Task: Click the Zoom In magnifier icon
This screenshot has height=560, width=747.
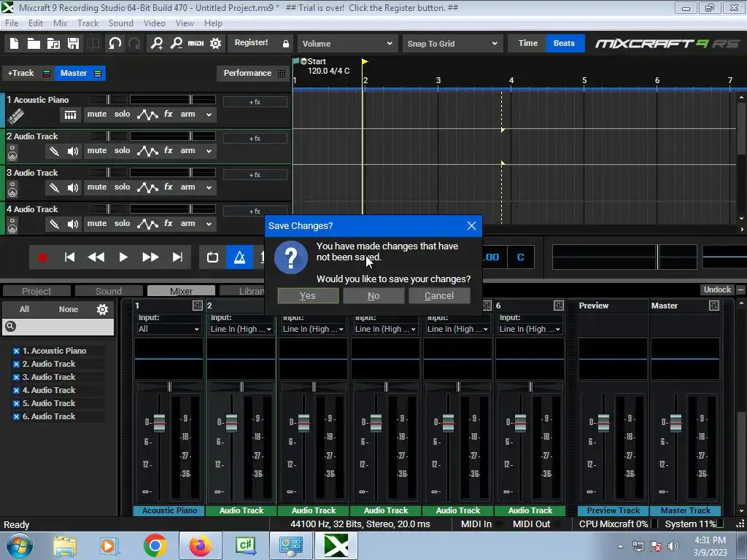Action: [157, 43]
